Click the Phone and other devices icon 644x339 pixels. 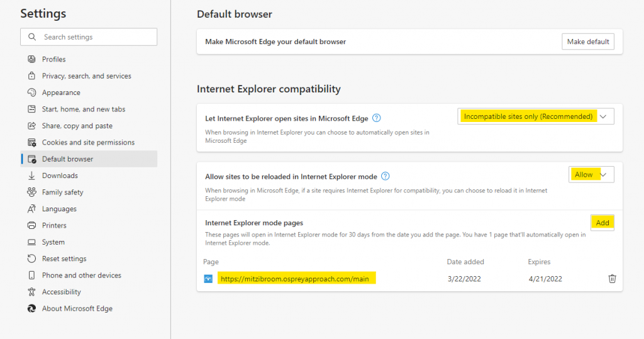pos(31,275)
